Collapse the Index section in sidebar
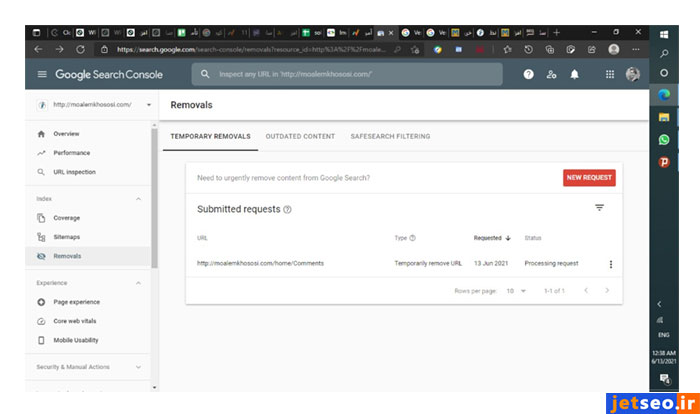Screen dimensions: 700x414 tap(138, 199)
